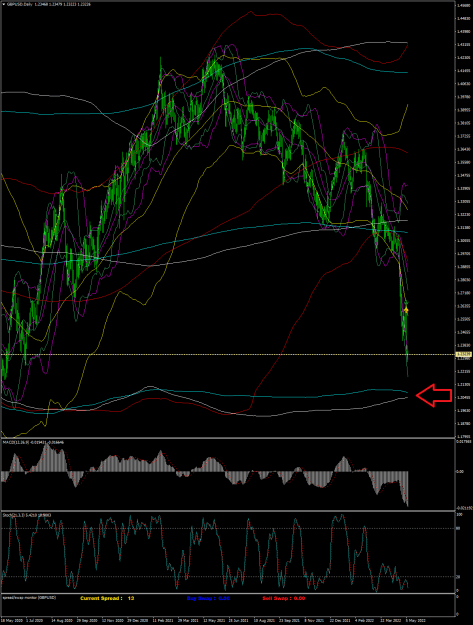Click the 0.00 level on MACD scale
Viewport: 473px width, 625px height.
(x=460, y=472)
